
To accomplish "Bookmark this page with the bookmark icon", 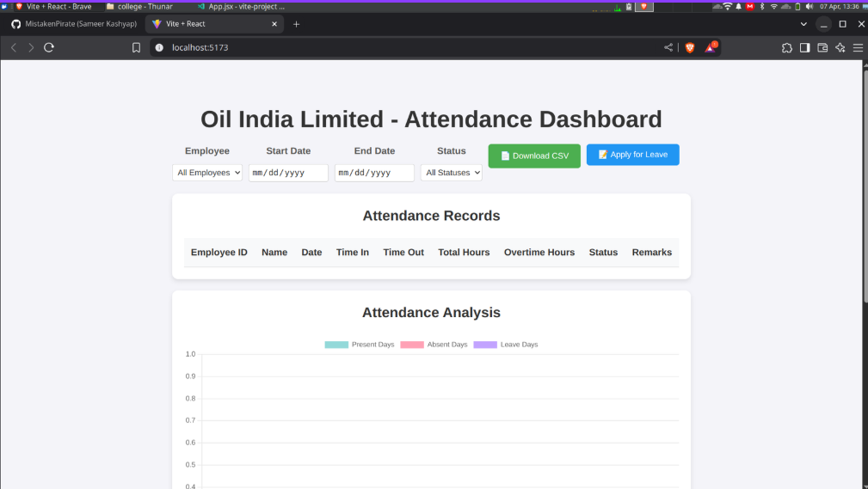I will [x=136, y=47].
